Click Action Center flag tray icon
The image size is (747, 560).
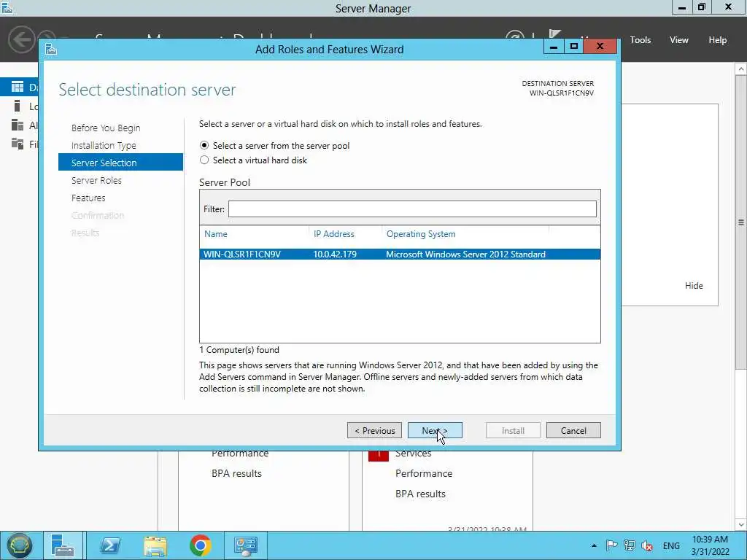pos(612,545)
